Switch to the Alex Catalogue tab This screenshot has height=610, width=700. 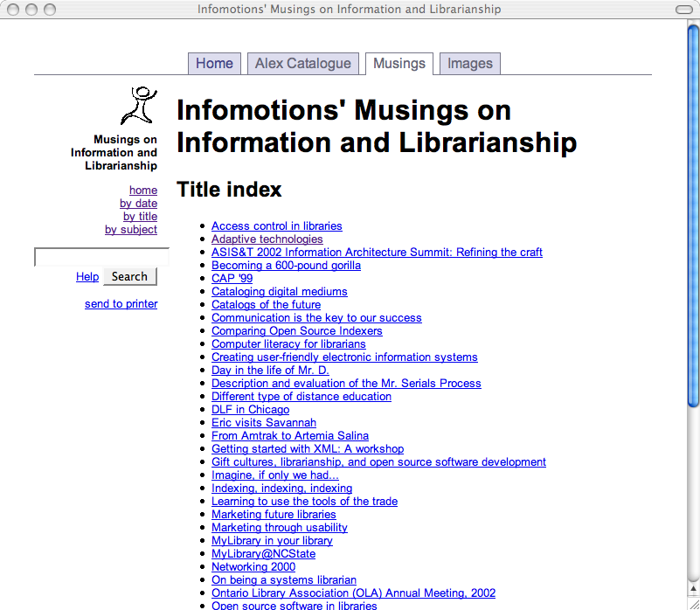coord(302,64)
